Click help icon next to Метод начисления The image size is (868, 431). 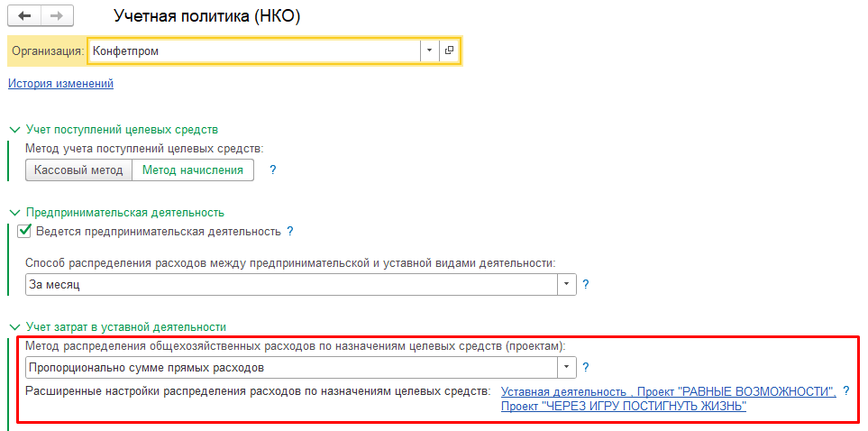click(273, 170)
